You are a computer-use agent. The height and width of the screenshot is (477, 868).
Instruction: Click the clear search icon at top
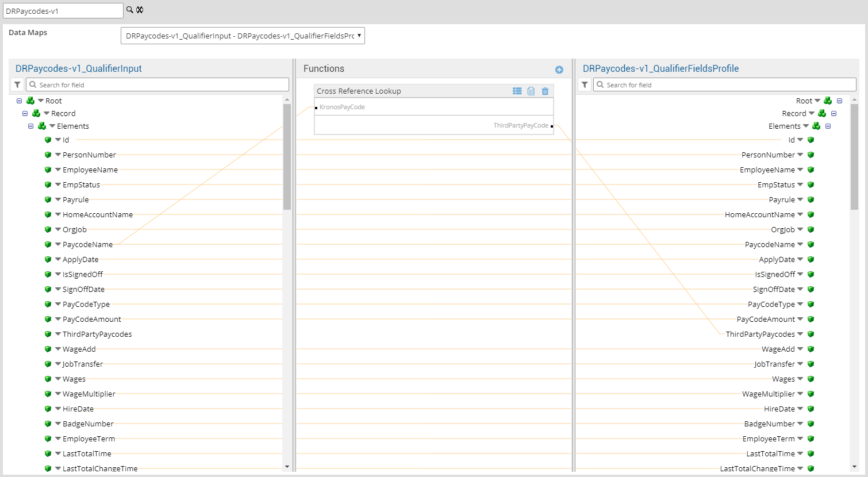tap(140, 10)
